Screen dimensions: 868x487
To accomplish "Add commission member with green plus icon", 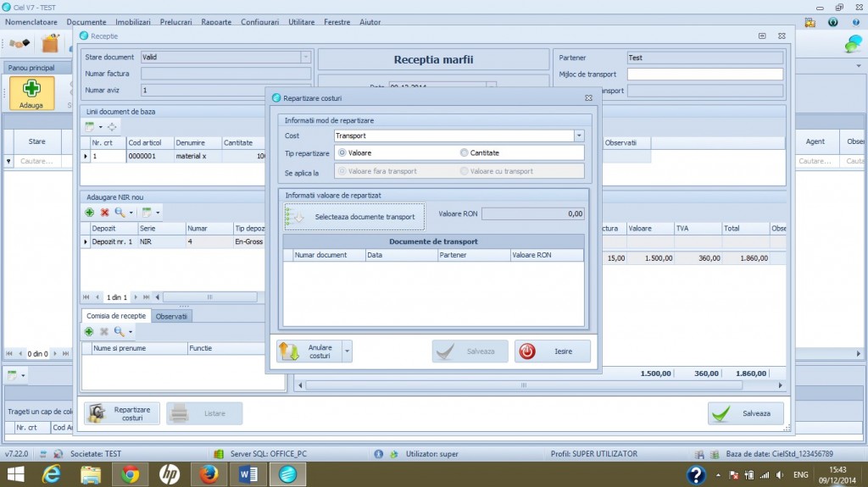I will [x=88, y=331].
